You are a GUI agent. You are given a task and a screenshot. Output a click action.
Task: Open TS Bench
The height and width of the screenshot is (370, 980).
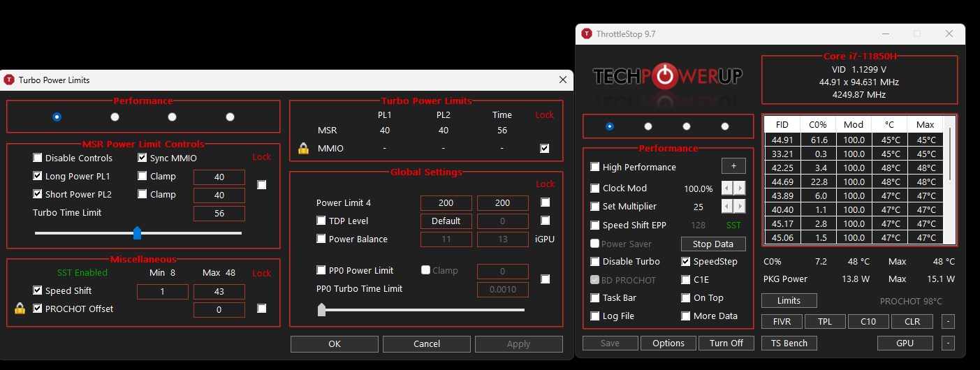tap(789, 343)
